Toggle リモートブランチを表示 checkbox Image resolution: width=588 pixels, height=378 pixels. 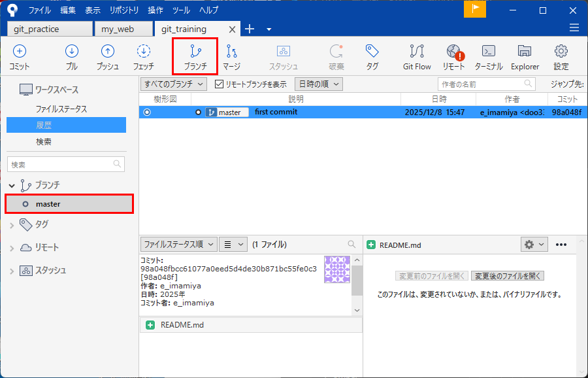(220, 84)
